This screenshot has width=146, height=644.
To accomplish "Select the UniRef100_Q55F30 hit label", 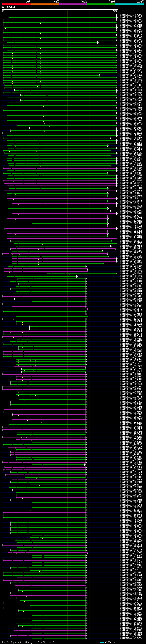I will (x=131, y=153).
